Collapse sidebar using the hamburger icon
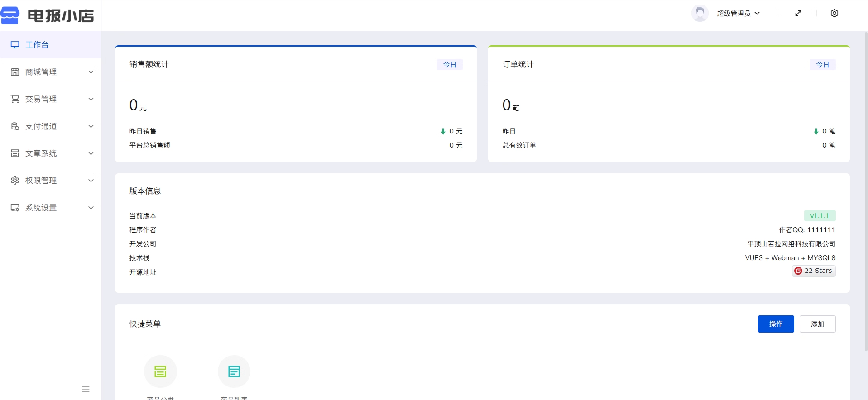 86,389
